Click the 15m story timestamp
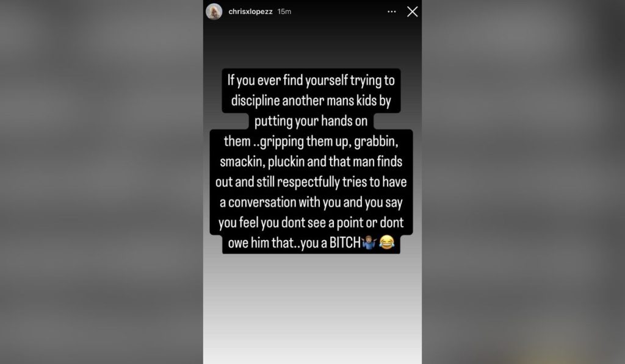Screen dimensions: 625x364 [x=284, y=12]
